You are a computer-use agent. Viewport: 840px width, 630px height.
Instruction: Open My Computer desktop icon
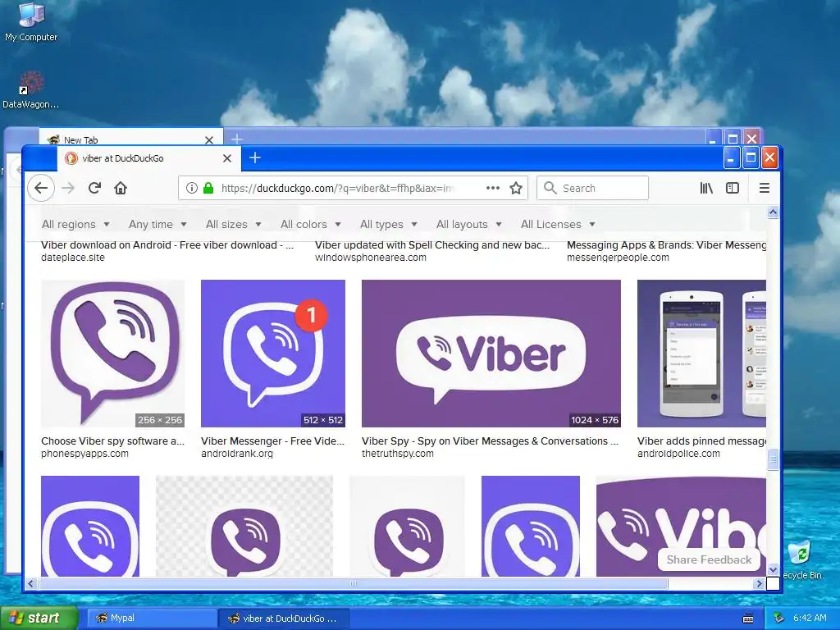[31, 22]
